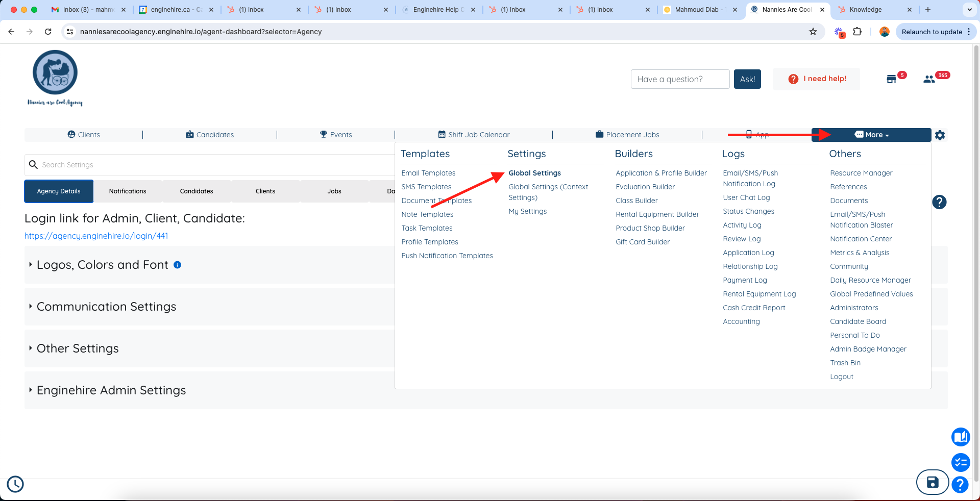The image size is (980, 501).
Task: Open Email Templates
Action: [428, 173]
